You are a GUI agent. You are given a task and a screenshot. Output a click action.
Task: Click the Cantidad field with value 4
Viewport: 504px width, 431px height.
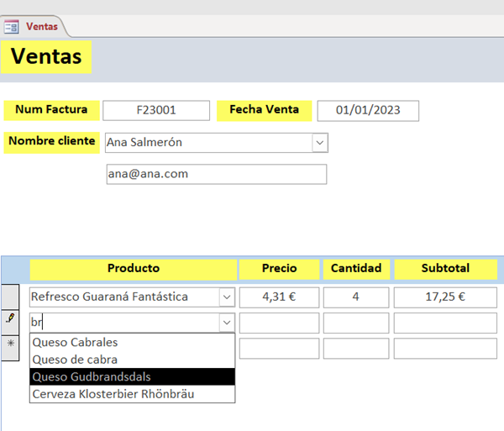tap(355, 297)
